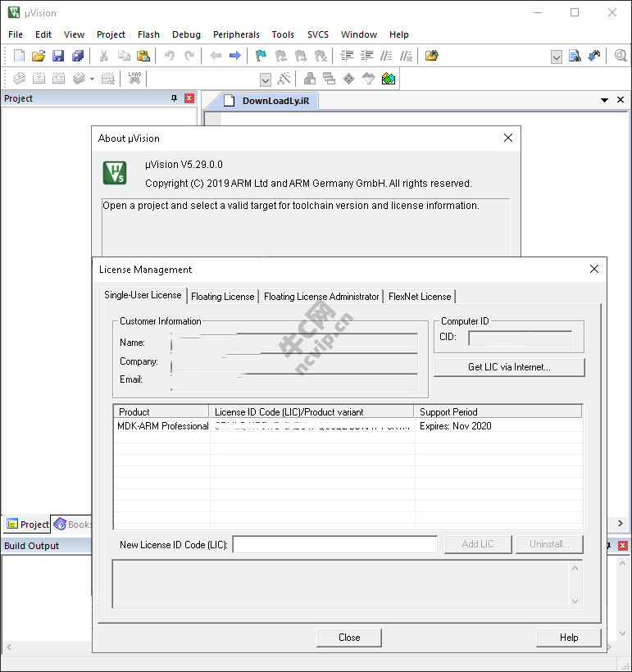Pin the Project panel with the pin icon
The height and width of the screenshot is (672, 632).
(x=174, y=98)
